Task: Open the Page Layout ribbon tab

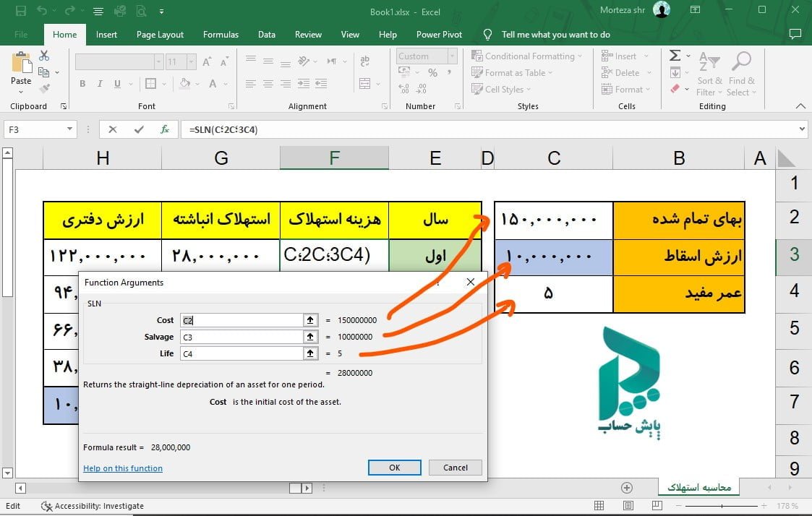Action: (x=160, y=35)
